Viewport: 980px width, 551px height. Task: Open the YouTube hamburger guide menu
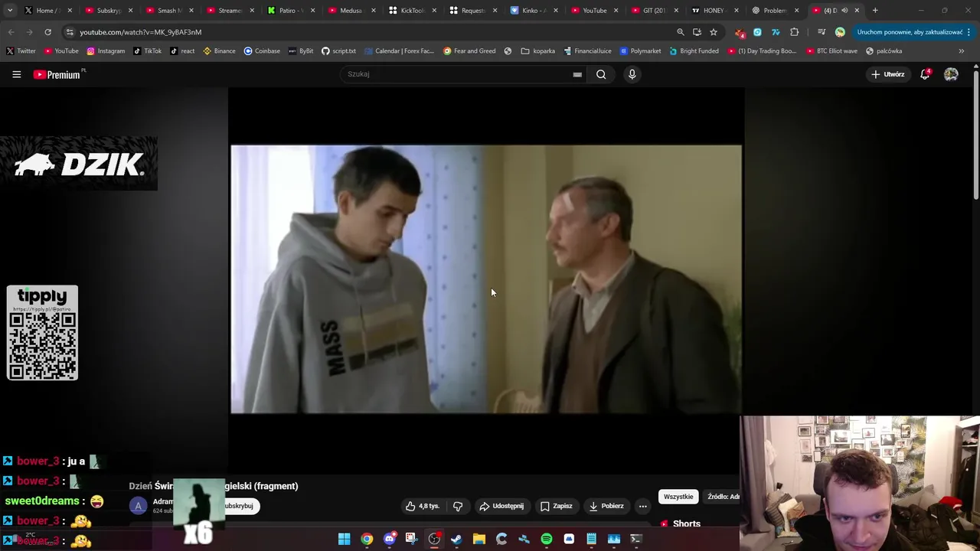[16, 74]
